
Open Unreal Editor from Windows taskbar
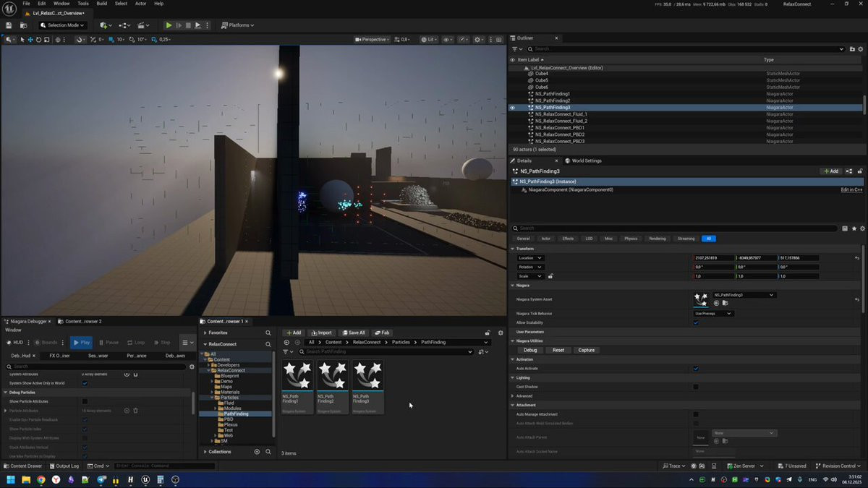coord(145,479)
